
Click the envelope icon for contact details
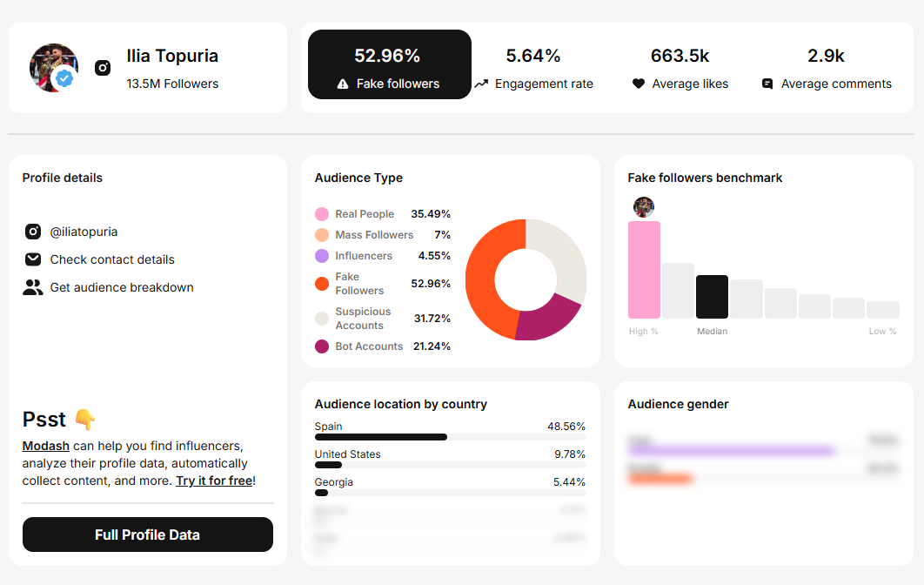[x=33, y=259]
